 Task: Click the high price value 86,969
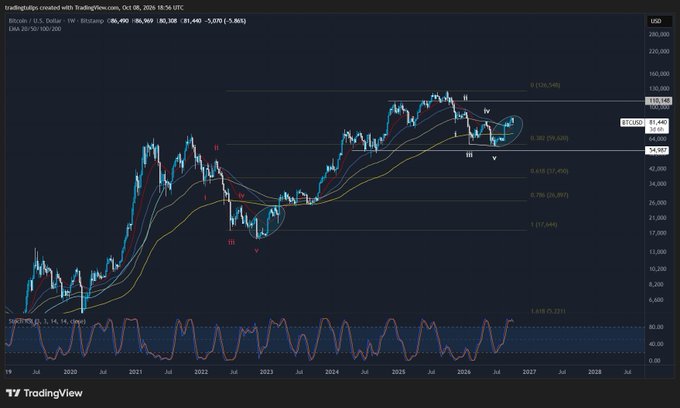[144, 21]
